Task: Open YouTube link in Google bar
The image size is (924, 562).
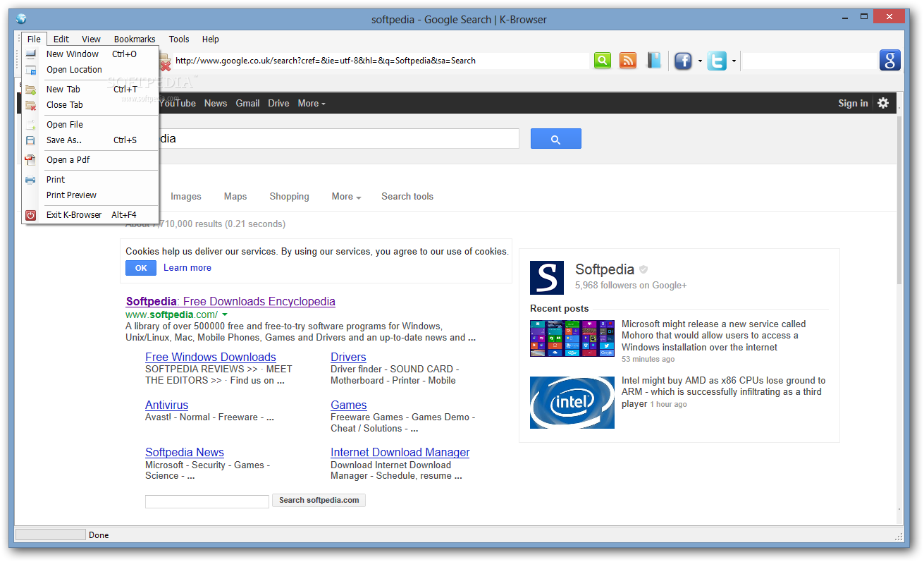Action: click(178, 104)
